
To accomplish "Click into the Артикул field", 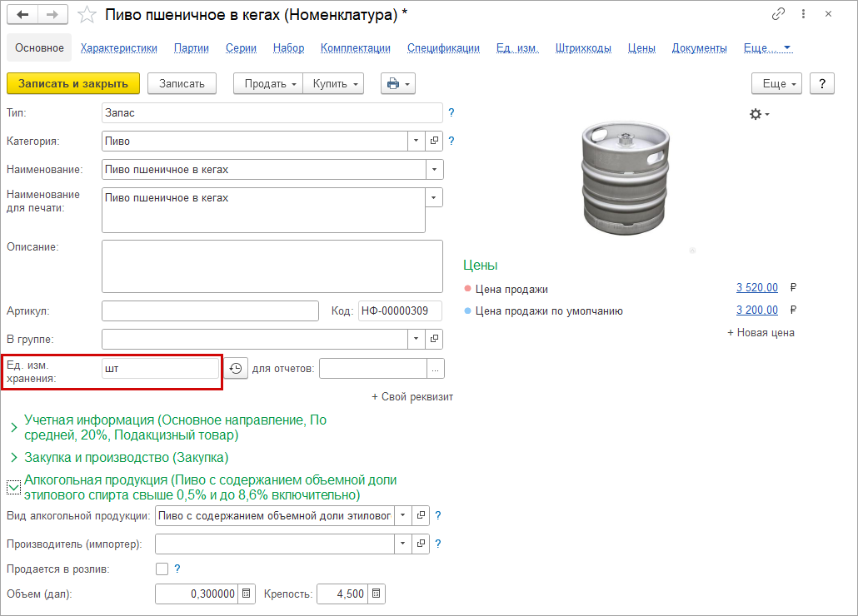I will point(210,311).
